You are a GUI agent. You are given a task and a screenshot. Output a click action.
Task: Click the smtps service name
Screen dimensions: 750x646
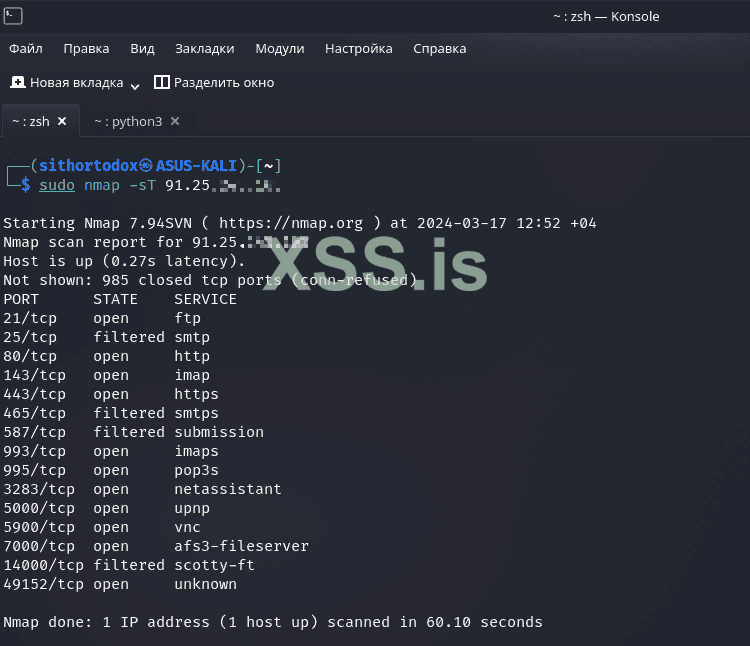click(196, 413)
